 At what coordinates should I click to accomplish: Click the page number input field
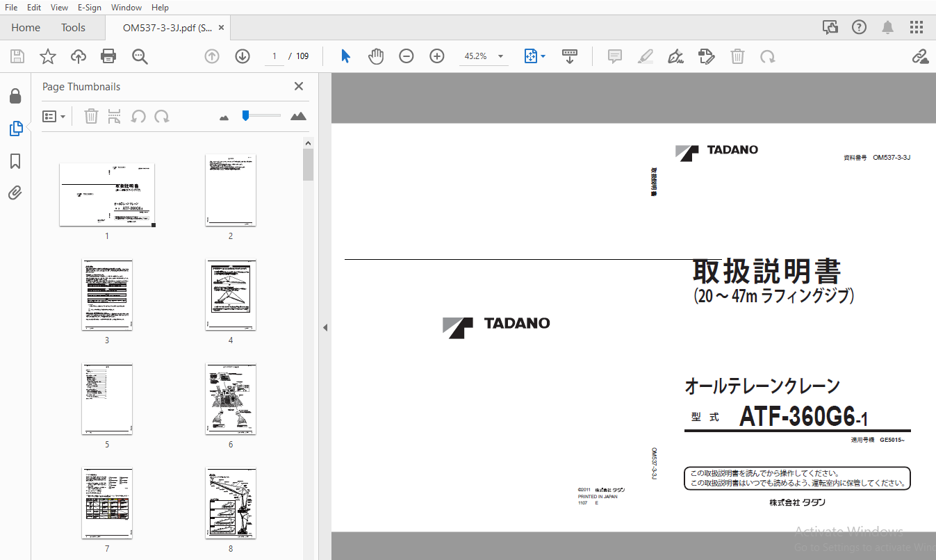click(275, 56)
